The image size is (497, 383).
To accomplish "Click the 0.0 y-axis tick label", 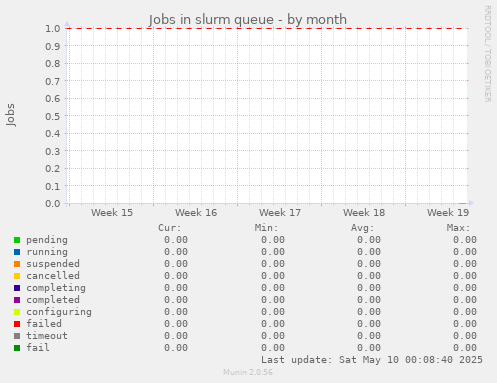I will click(x=53, y=203).
